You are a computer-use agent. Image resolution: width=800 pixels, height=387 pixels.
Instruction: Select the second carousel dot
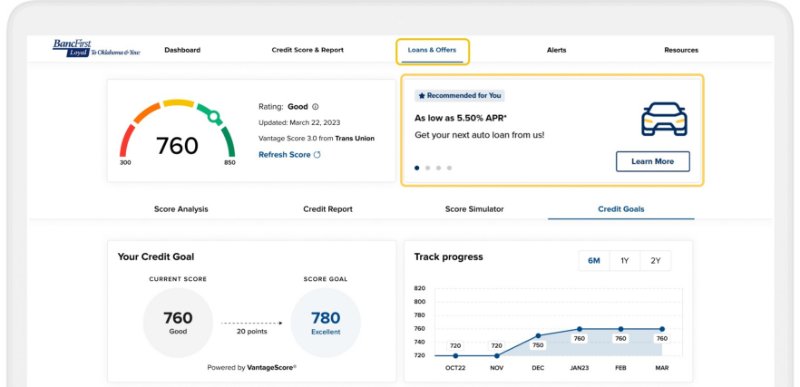(428, 168)
